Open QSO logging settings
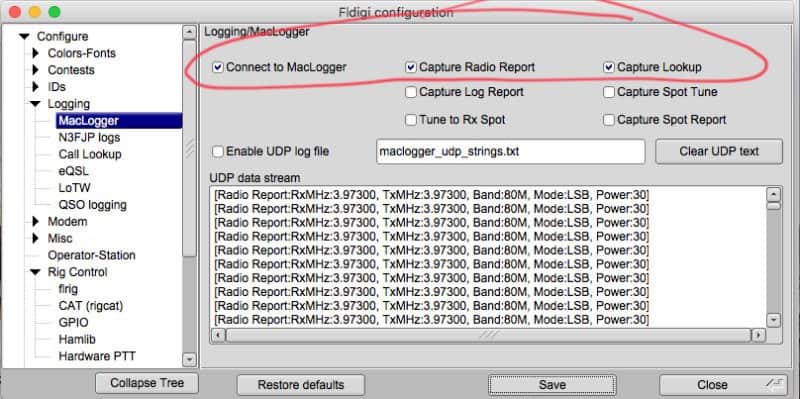Viewport: 800px width, 399px height. click(x=92, y=205)
